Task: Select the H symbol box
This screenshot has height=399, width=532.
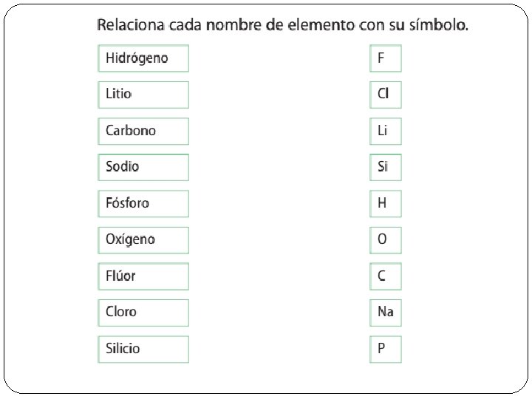Action: point(385,203)
